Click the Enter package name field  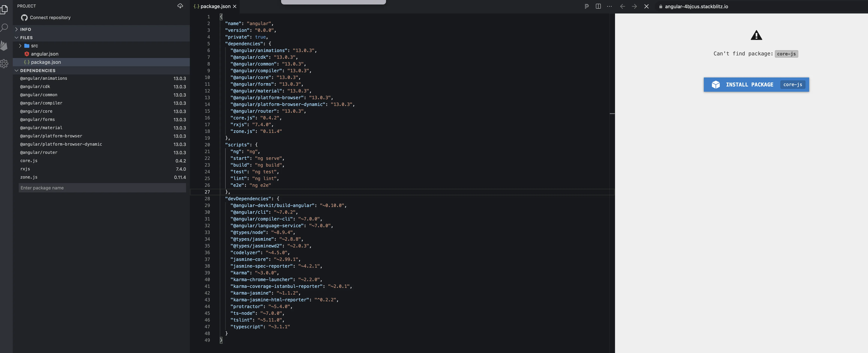pos(102,188)
